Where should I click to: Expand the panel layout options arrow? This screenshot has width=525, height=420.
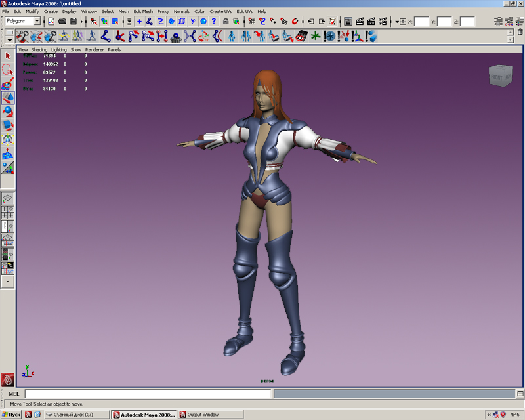point(8,280)
